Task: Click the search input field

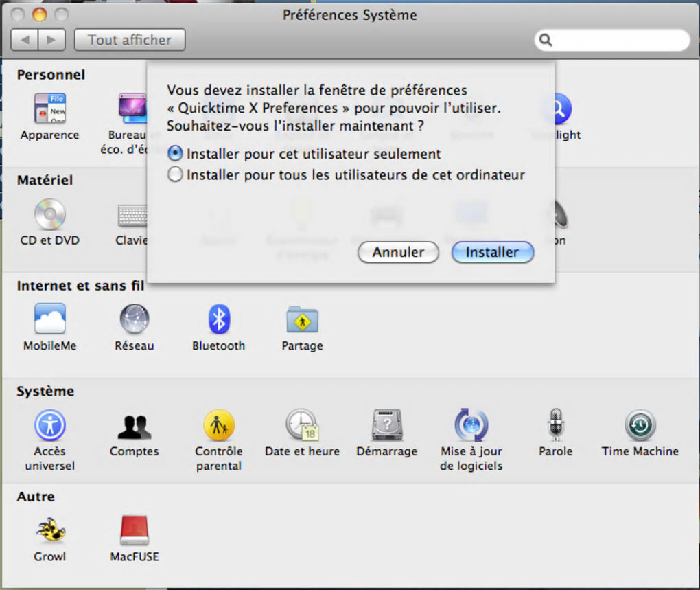Action: coord(612,41)
